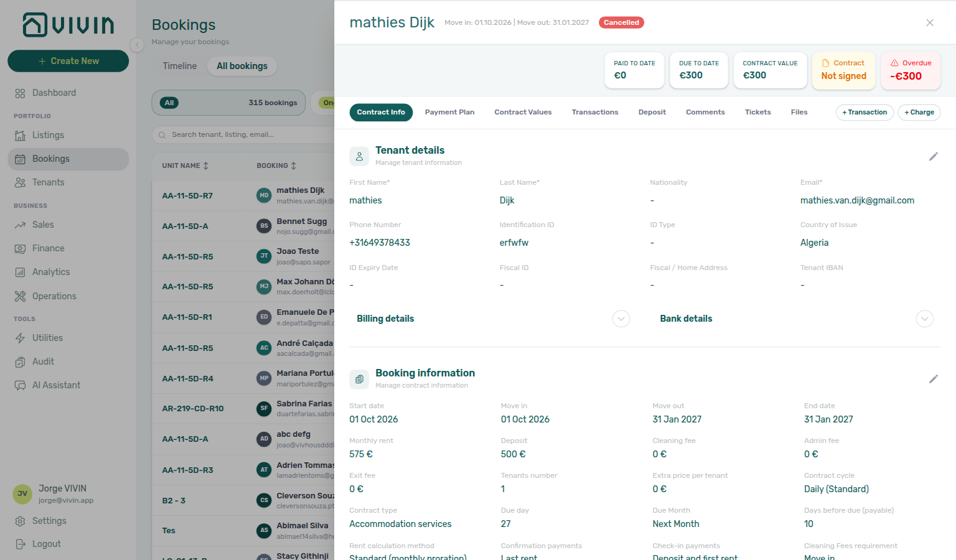Open the Cleverson booking on B2 - 3
The image size is (956, 560).
243,500
